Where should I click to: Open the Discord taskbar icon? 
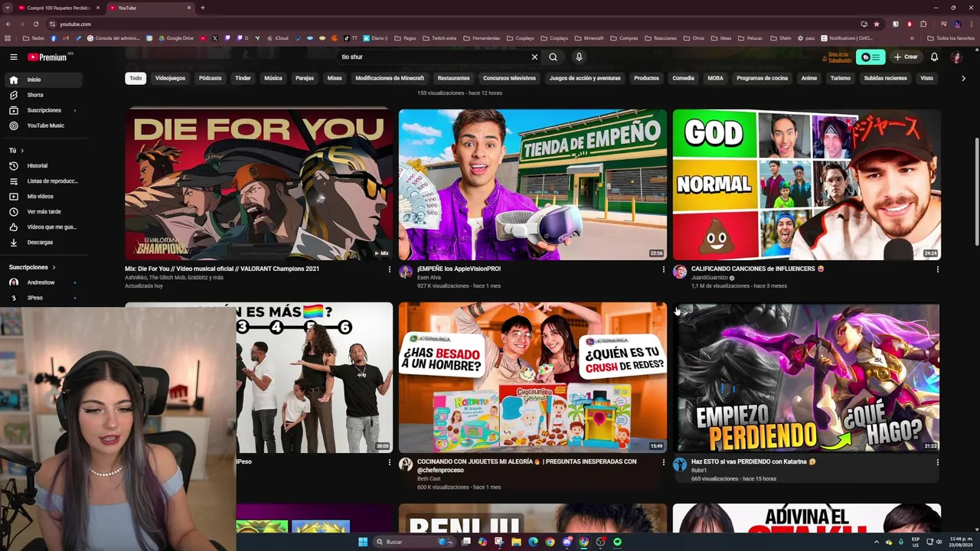pyautogui.click(x=567, y=542)
